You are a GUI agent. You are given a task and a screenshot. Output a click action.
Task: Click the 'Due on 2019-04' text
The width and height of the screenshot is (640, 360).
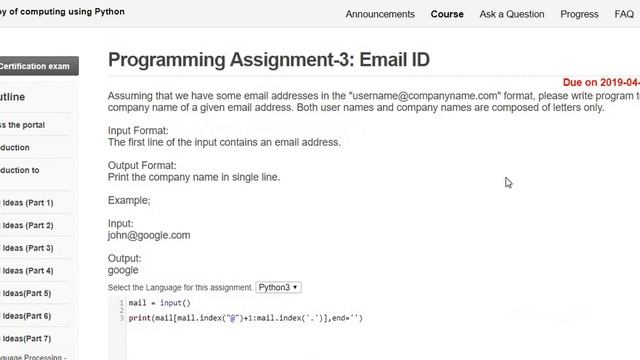click(601, 82)
